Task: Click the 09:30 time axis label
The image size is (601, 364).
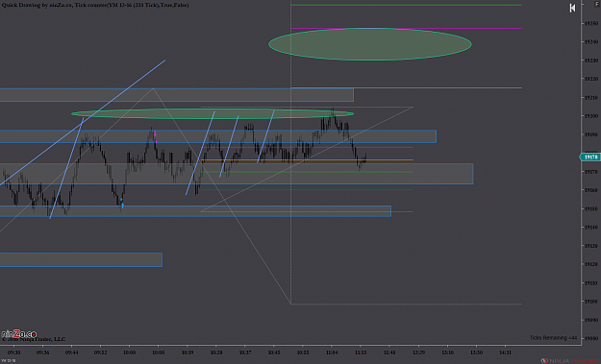Action: pyautogui.click(x=13, y=352)
